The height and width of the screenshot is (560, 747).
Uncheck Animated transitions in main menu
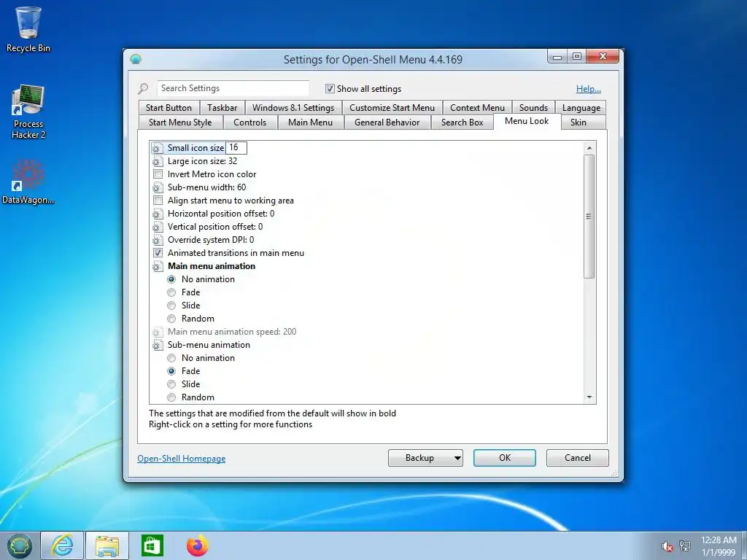tap(158, 253)
